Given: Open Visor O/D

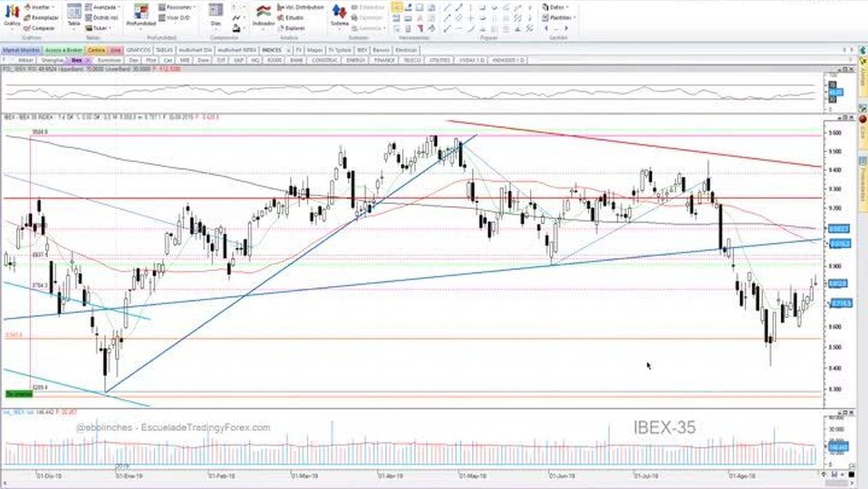Looking at the screenshot, I should (x=173, y=18).
